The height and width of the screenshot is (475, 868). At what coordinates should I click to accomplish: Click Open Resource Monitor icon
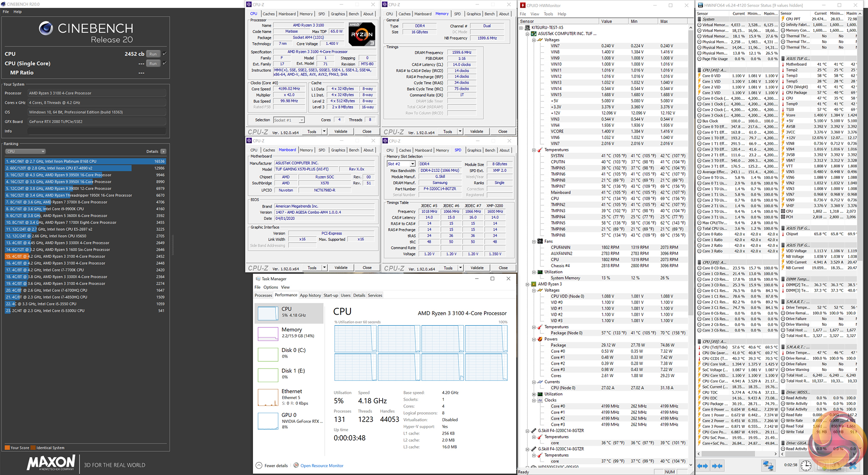click(x=296, y=465)
